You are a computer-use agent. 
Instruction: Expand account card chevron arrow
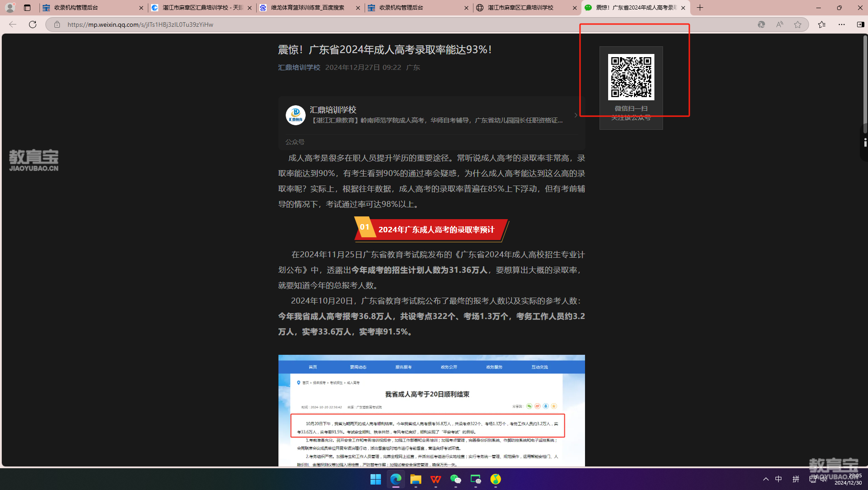(x=576, y=115)
